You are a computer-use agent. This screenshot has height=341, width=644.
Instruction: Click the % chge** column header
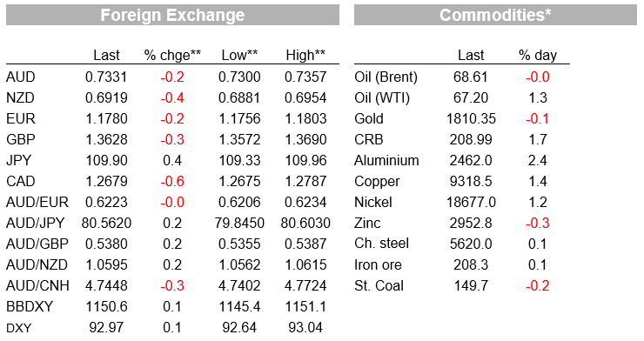click(x=172, y=55)
